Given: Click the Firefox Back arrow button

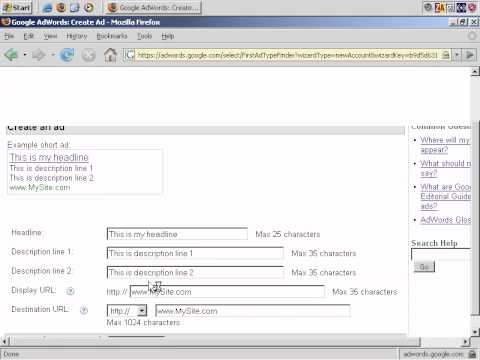Looking at the screenshot, I should click(11, 54).
